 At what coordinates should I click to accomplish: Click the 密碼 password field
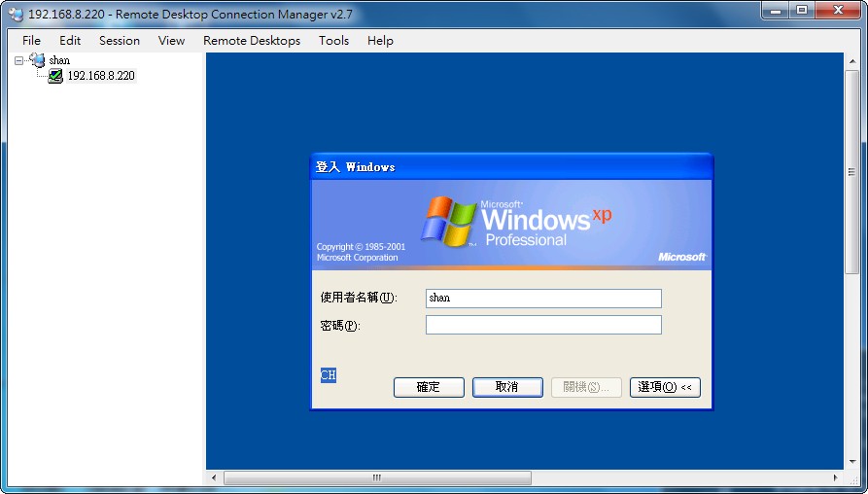pyautogui.click(x=543, y=325)
